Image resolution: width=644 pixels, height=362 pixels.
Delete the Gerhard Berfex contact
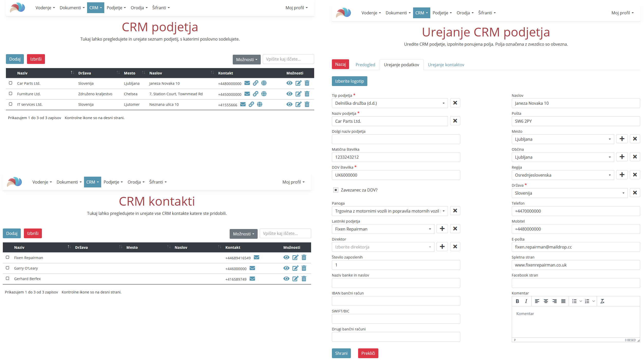[x=304, y=279]
